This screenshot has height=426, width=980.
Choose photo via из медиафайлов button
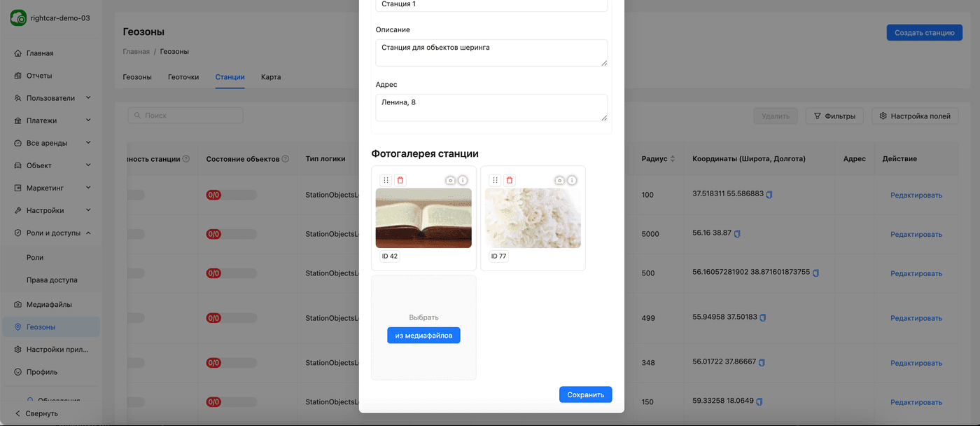click(x=423, y=336)
